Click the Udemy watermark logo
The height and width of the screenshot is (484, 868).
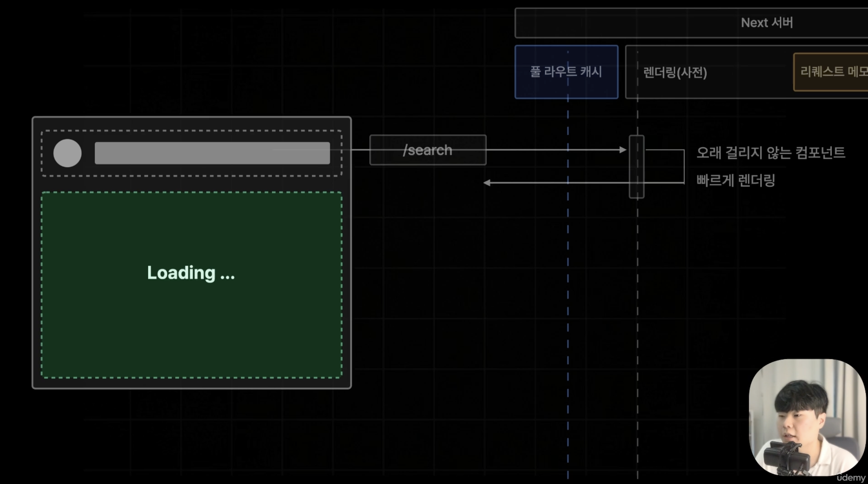[852, 478]
